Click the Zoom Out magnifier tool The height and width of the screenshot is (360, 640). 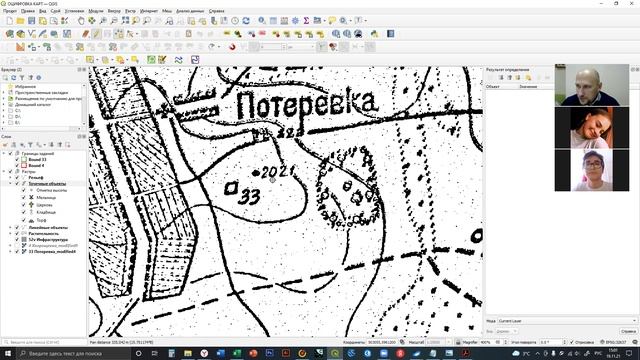tap(114, 20)
